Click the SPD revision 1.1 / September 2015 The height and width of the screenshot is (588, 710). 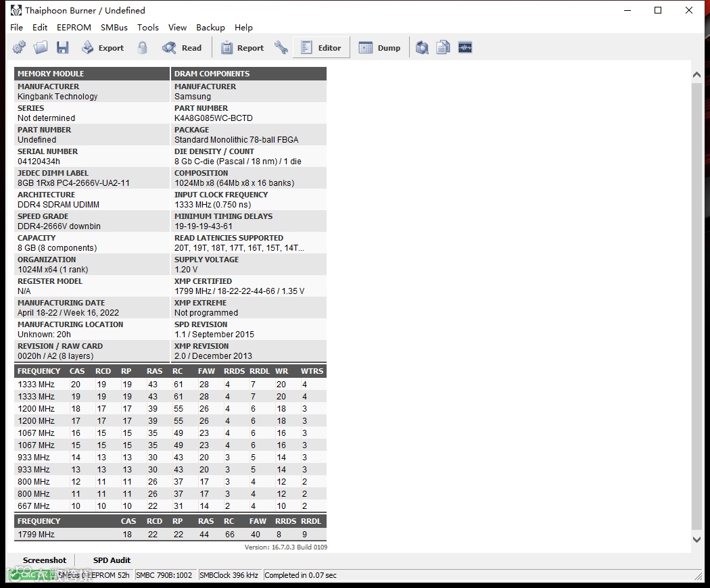214,335
